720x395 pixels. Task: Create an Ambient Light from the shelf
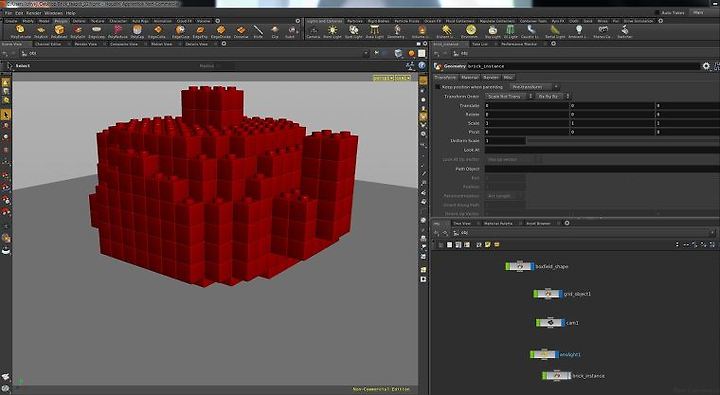(578, 32)
